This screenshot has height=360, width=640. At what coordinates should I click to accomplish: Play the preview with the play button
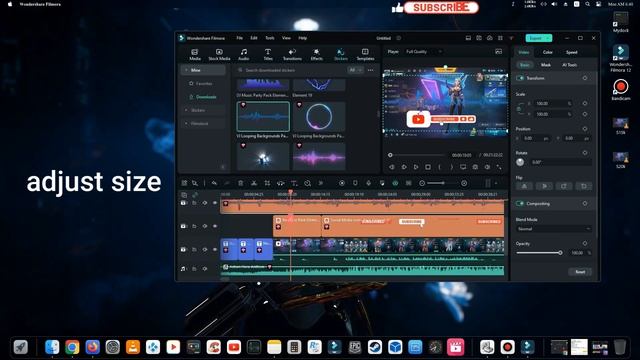click(x=416, y=167)
